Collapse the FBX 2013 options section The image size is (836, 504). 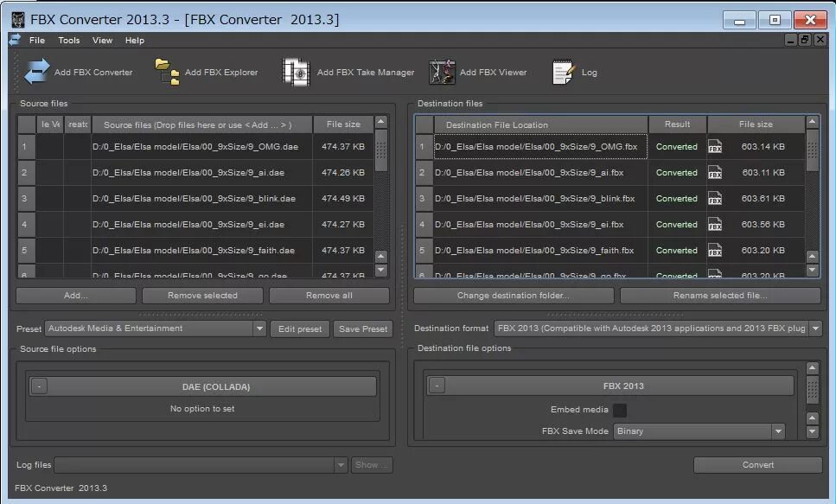pyautogui.click(x=437, y=385)
